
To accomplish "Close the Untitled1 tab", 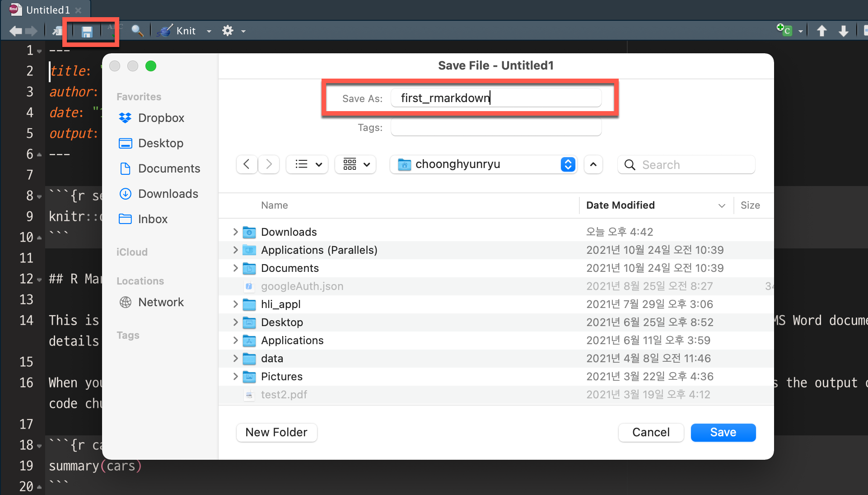I will click(78, 10).
